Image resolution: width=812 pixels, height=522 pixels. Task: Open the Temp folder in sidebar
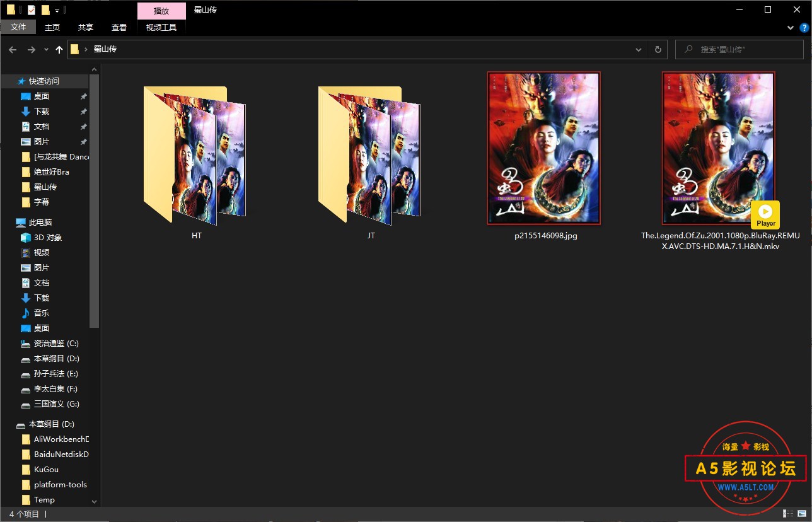tap(44, 499)
